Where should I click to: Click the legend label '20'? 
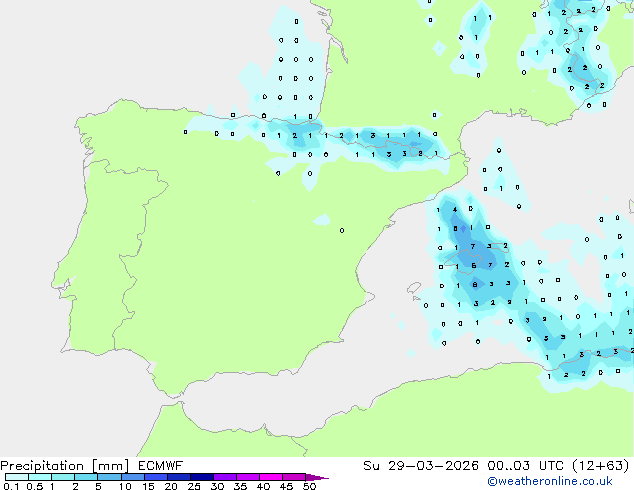171,486
